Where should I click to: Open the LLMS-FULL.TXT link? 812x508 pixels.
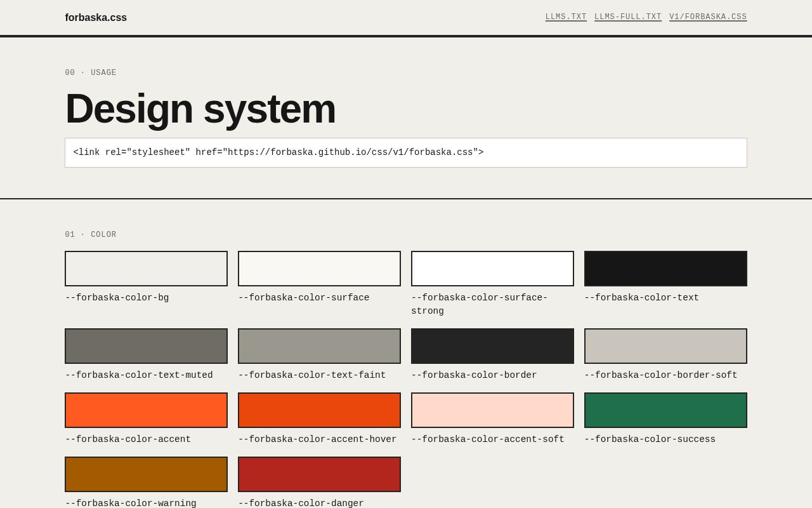[628, 17]
